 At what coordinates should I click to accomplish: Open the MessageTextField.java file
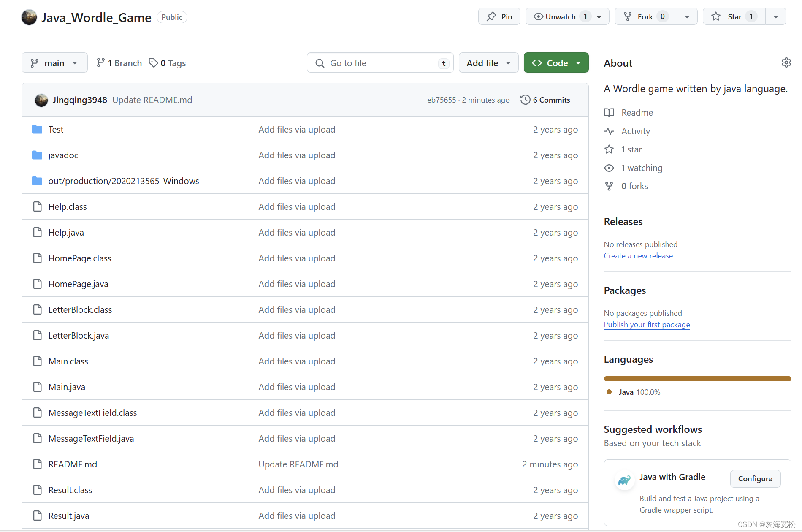coord(91,438)
